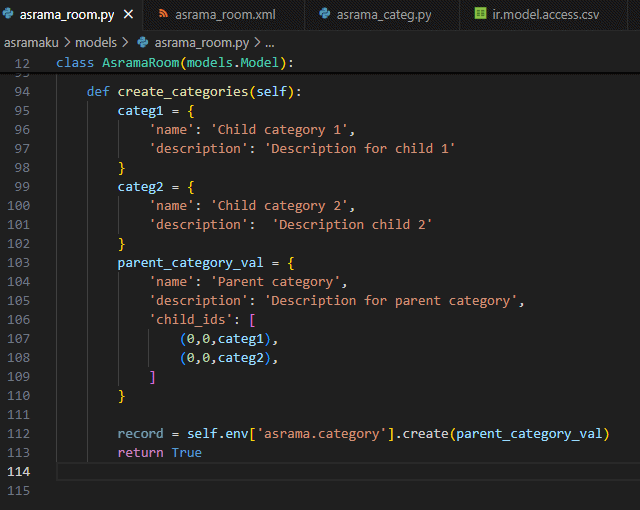Image resolution: width=640 pixels, height=510 pixels.
Task: Click 'Description for parent category' string
Action: [x=391, y=301]
